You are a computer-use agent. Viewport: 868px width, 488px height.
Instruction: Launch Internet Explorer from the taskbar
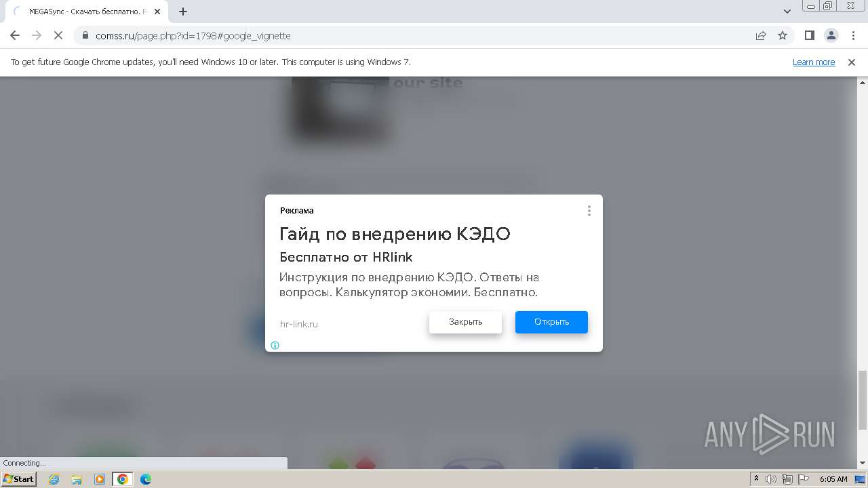click(54, 479)
